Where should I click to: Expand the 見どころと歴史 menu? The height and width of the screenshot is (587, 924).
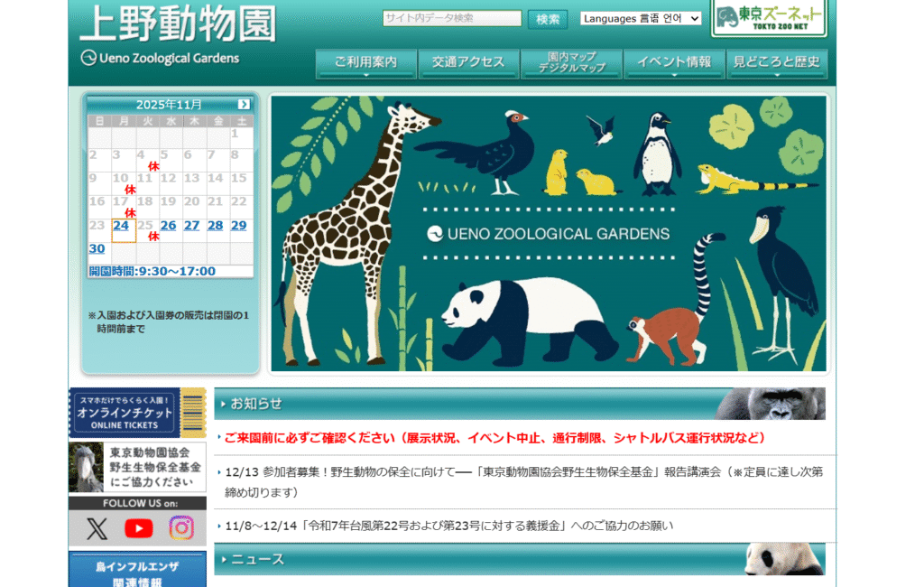point(776,63)
